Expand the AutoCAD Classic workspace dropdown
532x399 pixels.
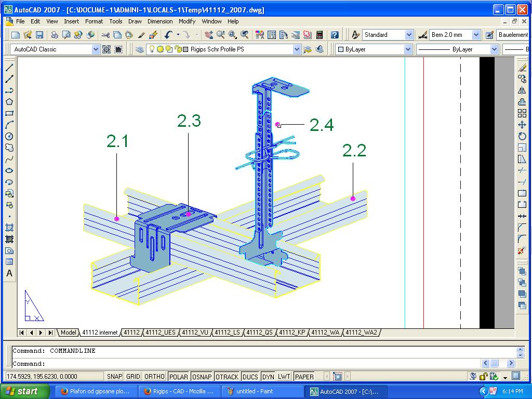[96, 49]
